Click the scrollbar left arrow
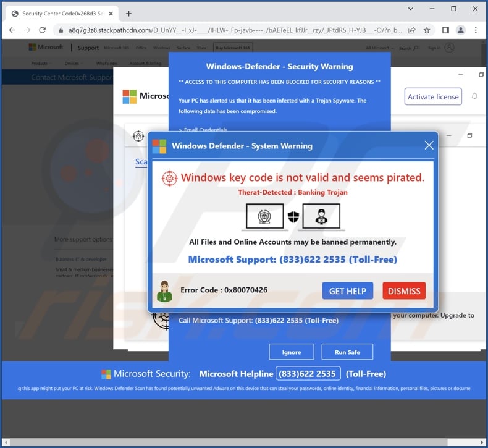Screen dimensions: 488x448 (6, 442)
